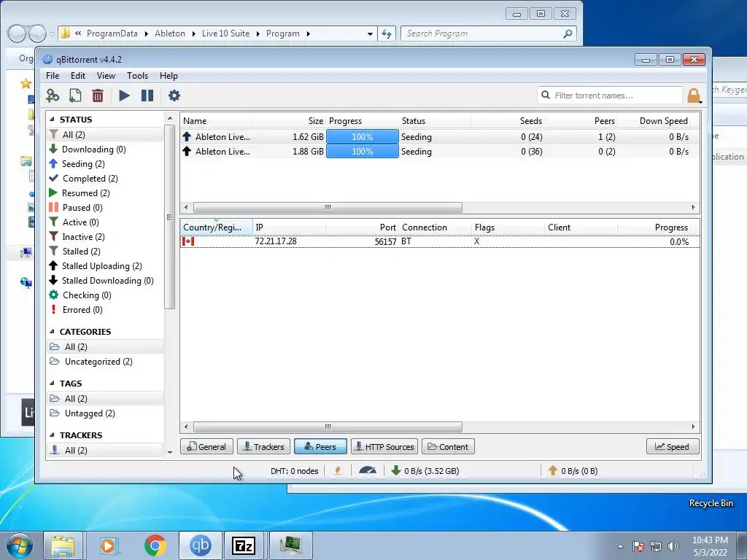Click the Add Torrent Link toolbar icon
747x560 pixels.
pos(53,96)
